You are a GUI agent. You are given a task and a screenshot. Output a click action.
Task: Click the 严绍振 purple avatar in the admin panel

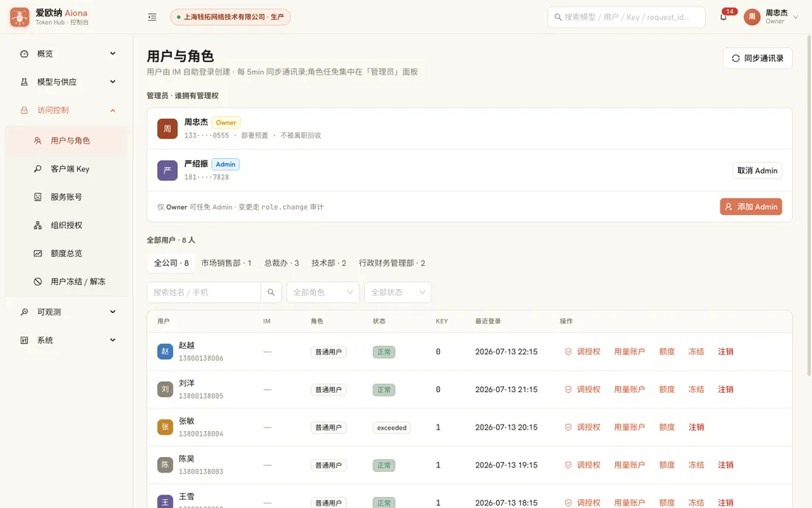coord(168,171)
